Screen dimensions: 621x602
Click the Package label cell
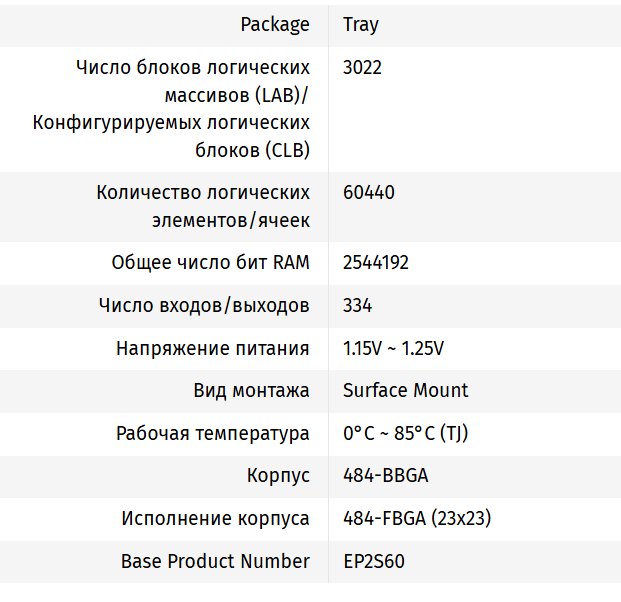275,24
